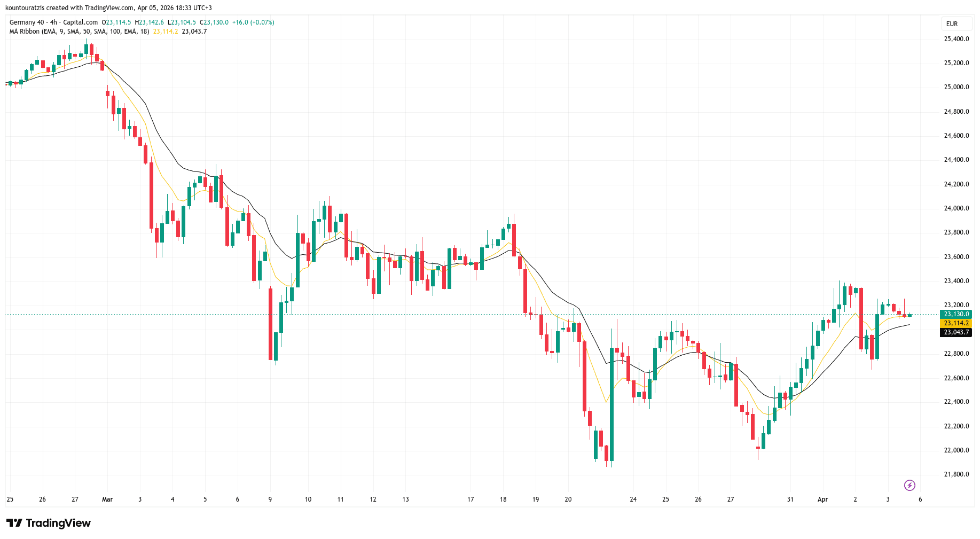Click the 'Apr' label on time axis

[822, 499]
